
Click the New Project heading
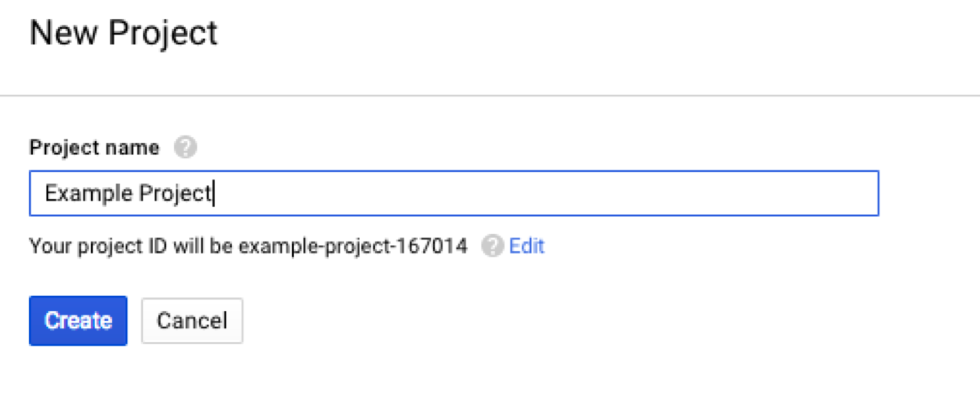click(x=124, y=32)
